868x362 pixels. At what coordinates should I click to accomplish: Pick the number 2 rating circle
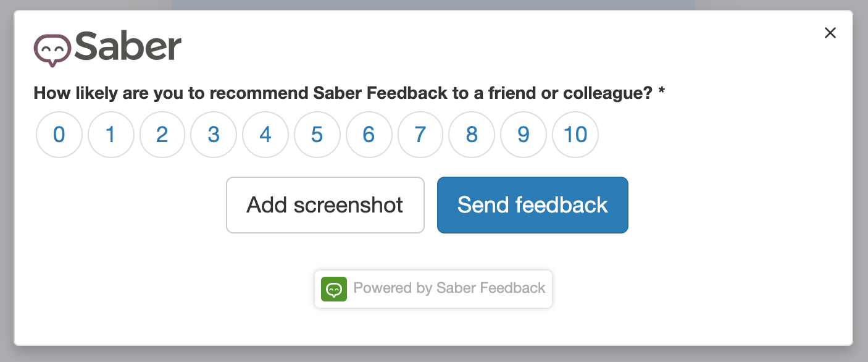coord(162,135)
